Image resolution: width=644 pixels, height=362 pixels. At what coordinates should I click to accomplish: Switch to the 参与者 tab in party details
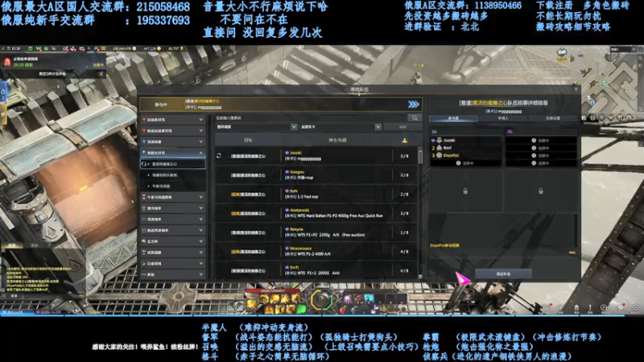[453, 118]
